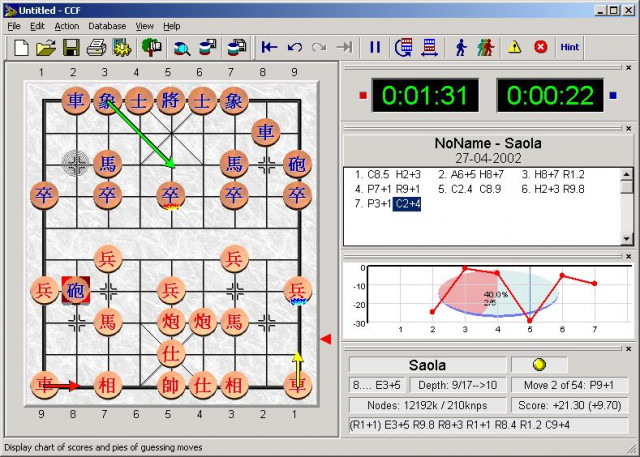Redo the next move
Viewport: 640px width, 457px height.
(319, 47)
